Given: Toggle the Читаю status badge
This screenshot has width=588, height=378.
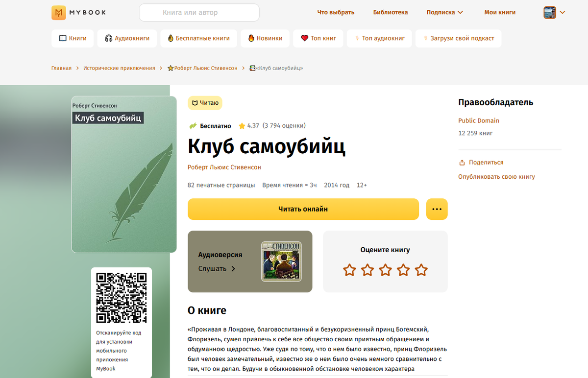Looking at the screenshot, I should (x=205, y=103).
